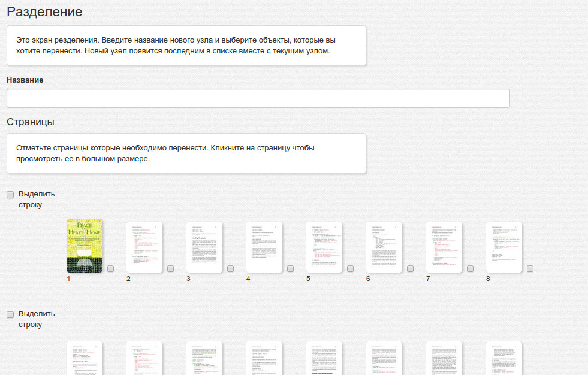Preview page 8 thumbnail

click(x=504, y=247)
